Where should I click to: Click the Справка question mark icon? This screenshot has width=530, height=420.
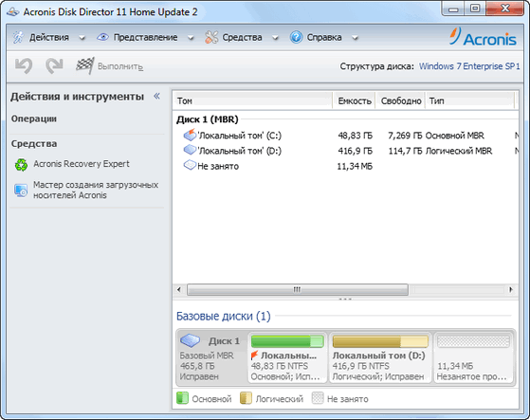[296, 37]
